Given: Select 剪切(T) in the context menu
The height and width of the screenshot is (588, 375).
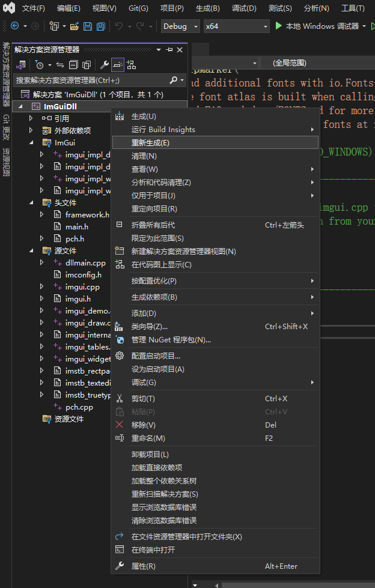Looking at the screenshot, I should tap(216, 399).
